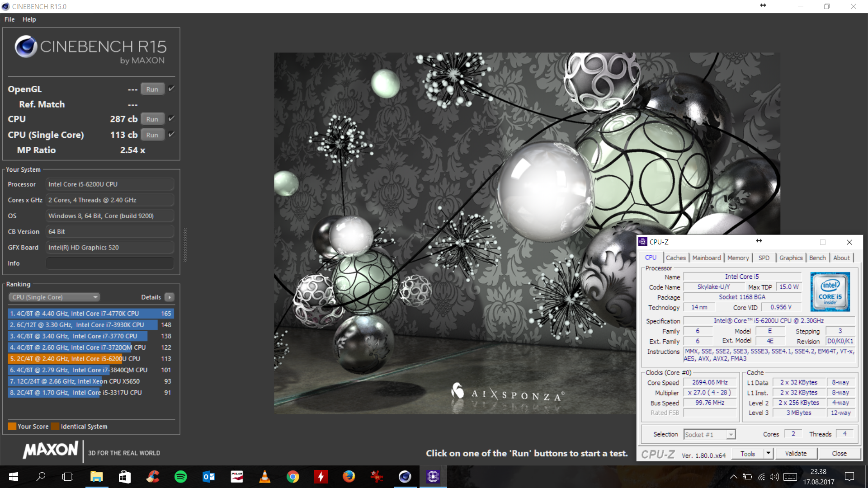The image size is (868, 488).
Task: Select ranking row i7-3840QM CPU
Action: coord(91,370)
